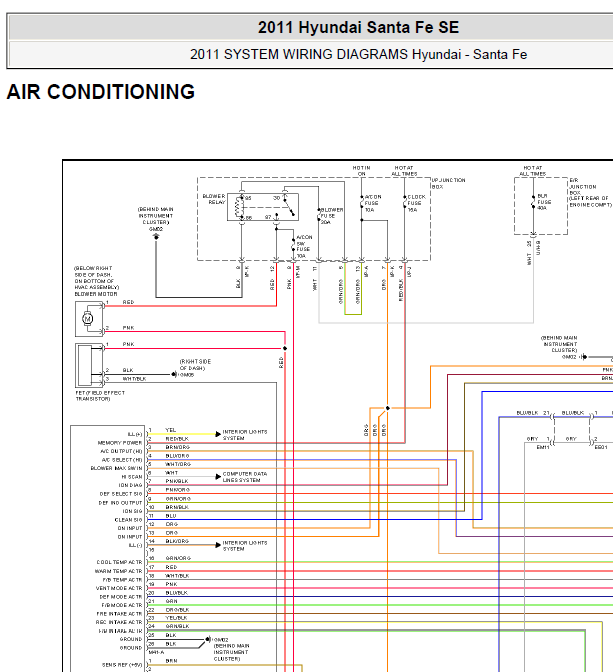Click the "YEL/BLK" wire label at pin 23

point(176,618)
